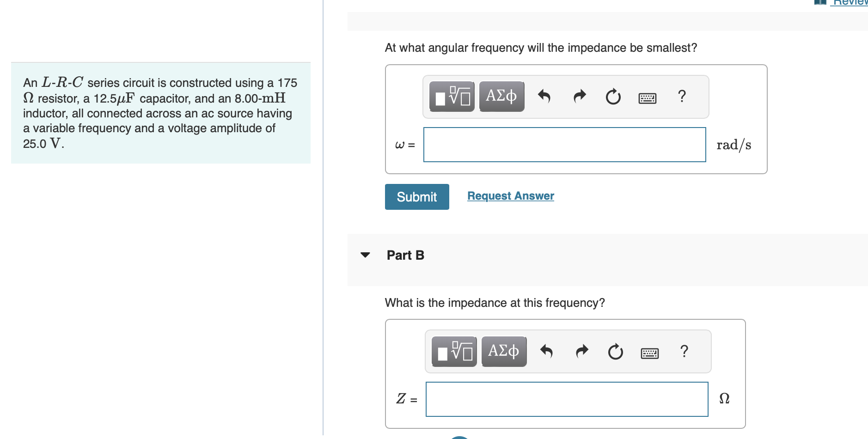868x439 pixels.
Task: Select the Part B section header
Action: point(405,255)
